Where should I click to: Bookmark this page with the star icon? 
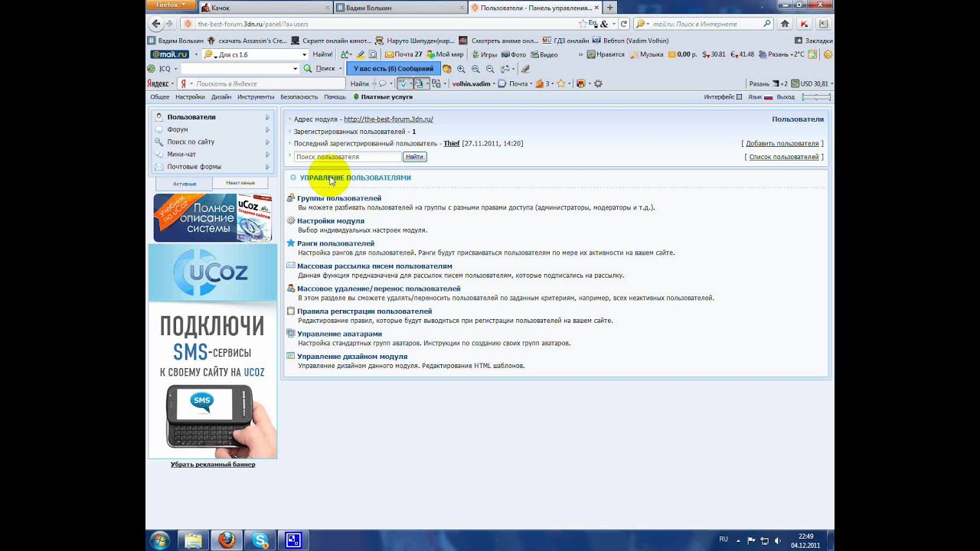pyautogui.click(x=583, y=24)
